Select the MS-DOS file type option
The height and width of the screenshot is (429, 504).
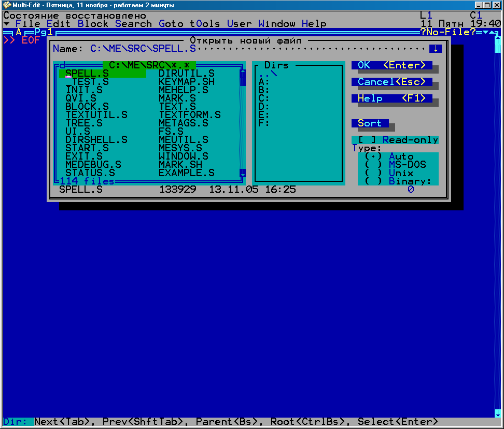[x=373, y=165]
